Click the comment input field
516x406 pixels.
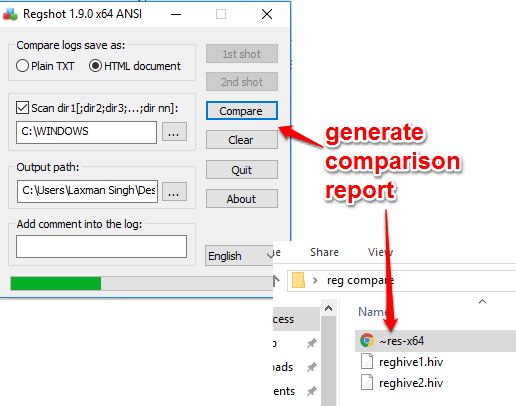pos(101,246)
